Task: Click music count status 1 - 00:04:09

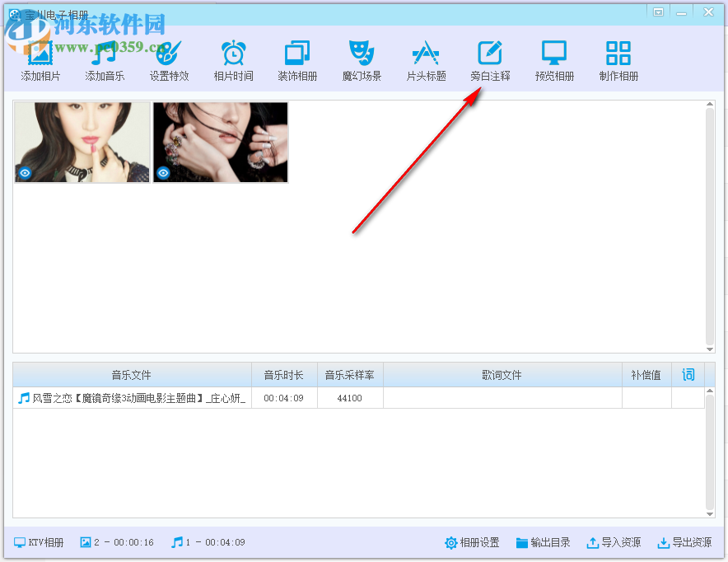Action: tap(208, 542)
